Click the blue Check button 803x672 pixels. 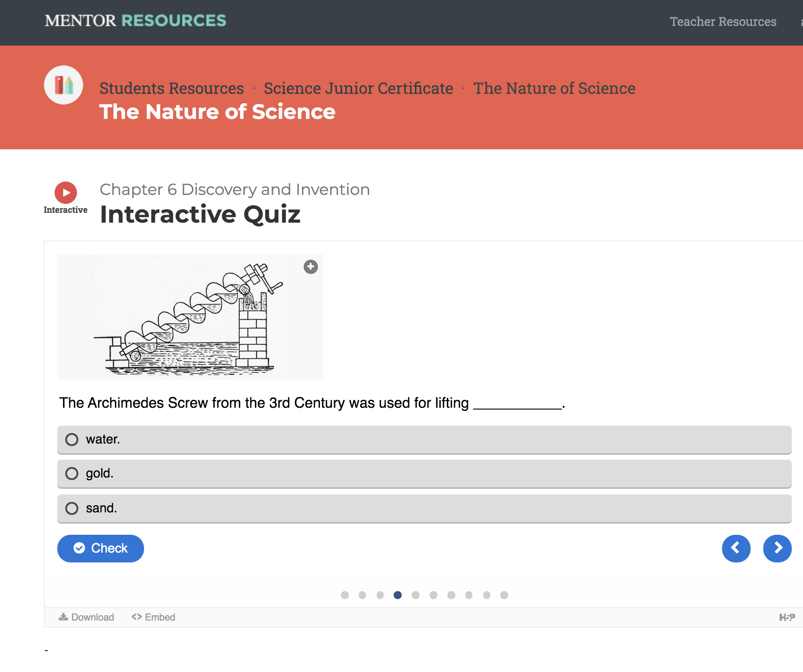[101, 548]
